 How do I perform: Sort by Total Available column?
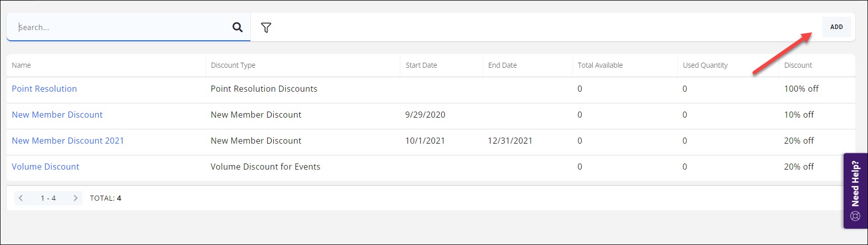coord(600,65)
